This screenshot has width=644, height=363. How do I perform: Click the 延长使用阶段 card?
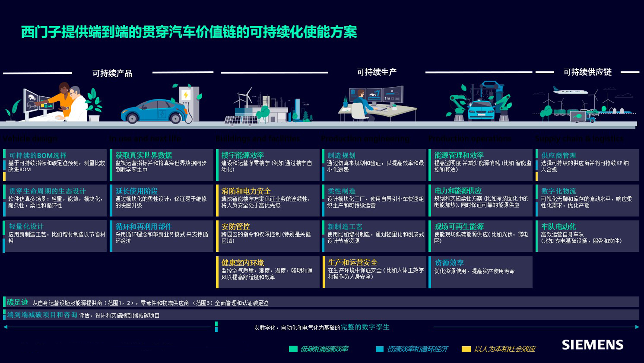point(162,200)
